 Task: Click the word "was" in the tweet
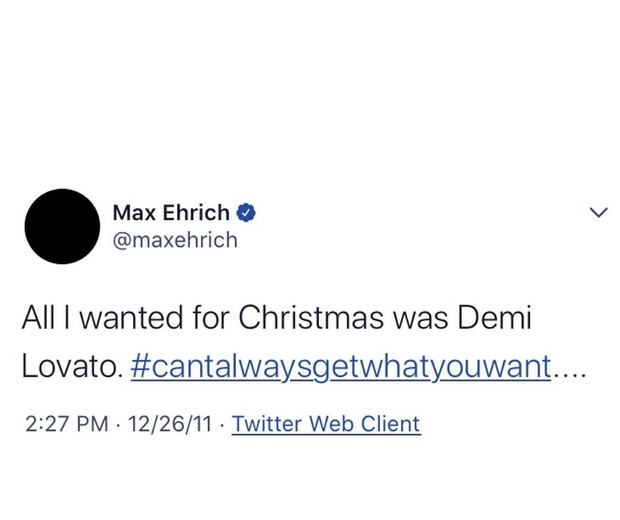429,320
